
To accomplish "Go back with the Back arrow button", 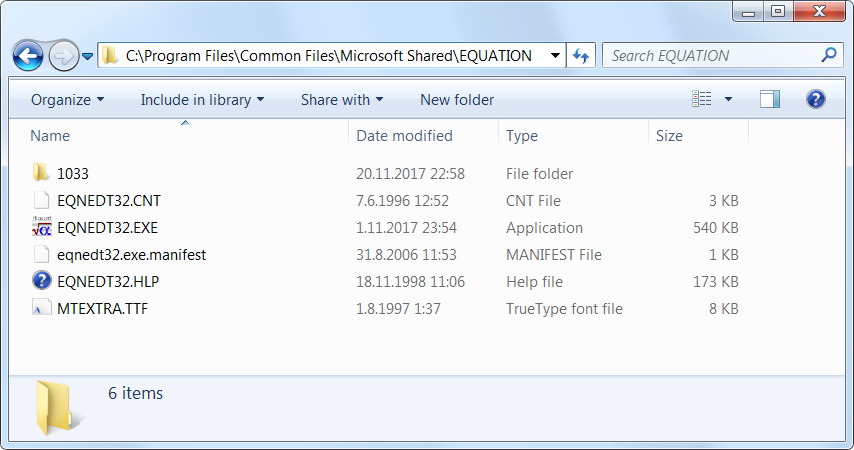I will tap(28, 56).
